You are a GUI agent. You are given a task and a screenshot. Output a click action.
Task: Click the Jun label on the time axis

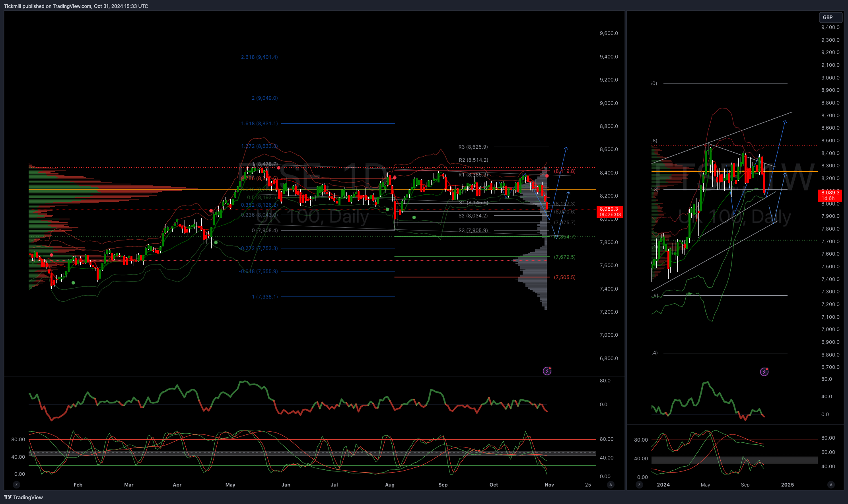pyautogui.click(x=286, y=485)
